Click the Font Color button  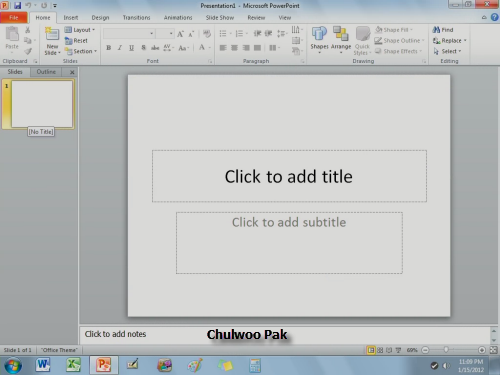[x=202, y=48]
